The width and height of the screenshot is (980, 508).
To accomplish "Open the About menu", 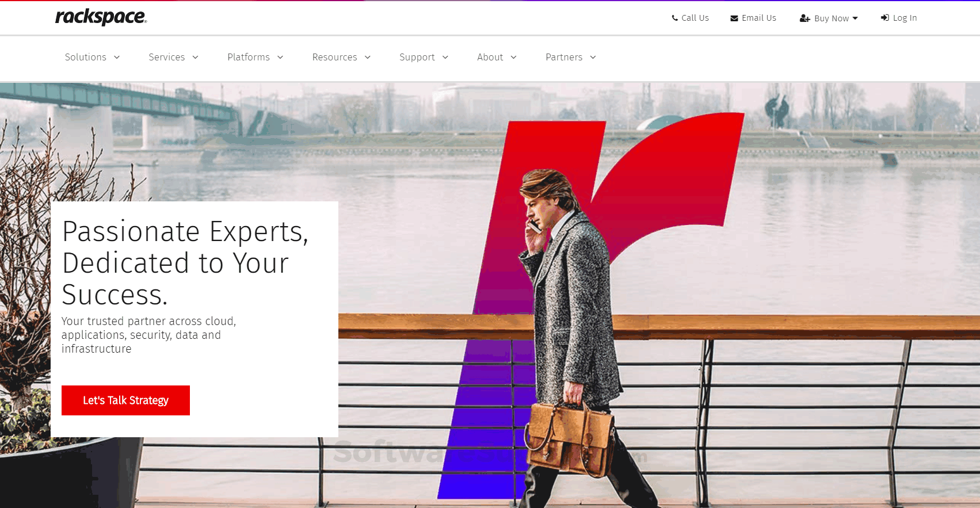I will point(490,57).
